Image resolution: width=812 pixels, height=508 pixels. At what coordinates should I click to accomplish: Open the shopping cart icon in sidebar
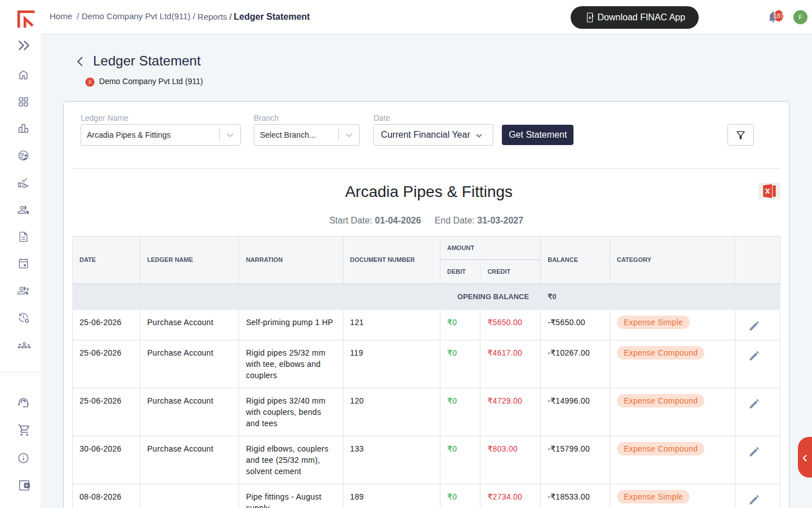[x=24, y=430]
